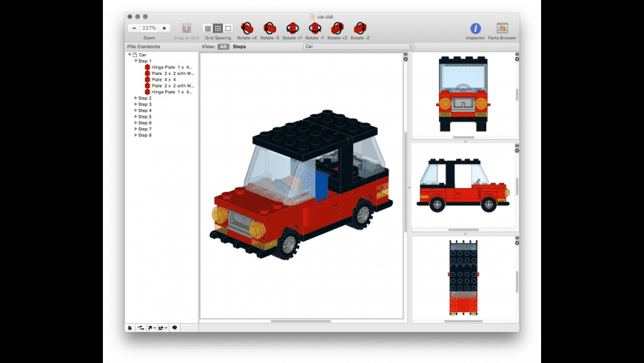Click the Rotate -Z toolbar icon

pos(360,28)
